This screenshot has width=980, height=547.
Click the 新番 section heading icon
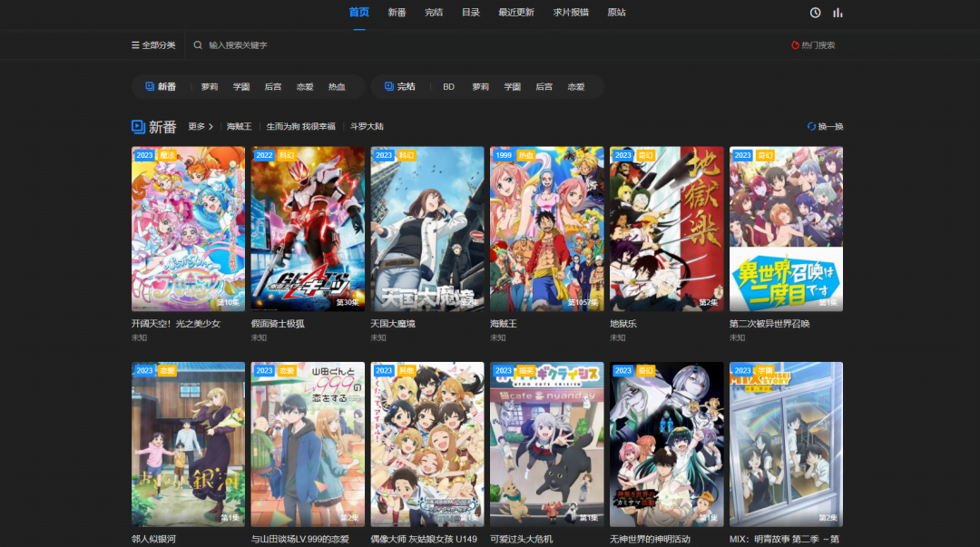pos(138,126)
